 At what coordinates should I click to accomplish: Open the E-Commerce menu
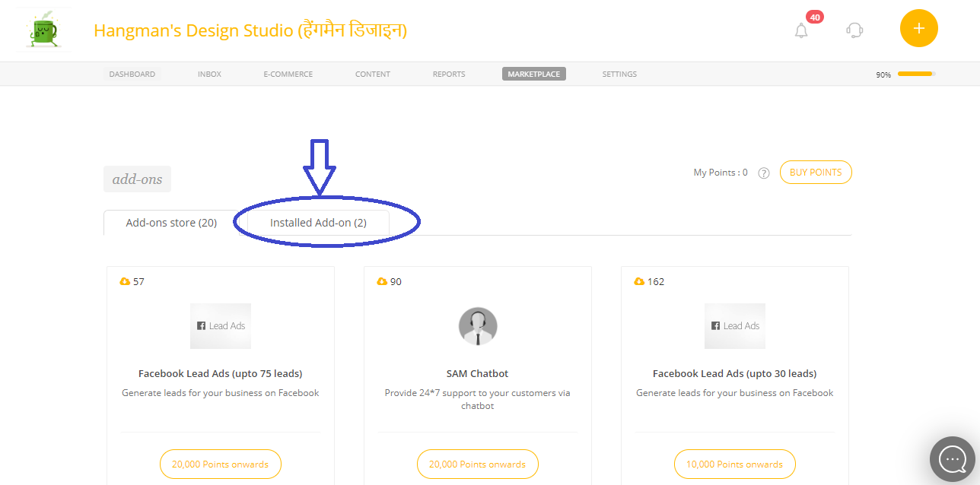[288, 74]
